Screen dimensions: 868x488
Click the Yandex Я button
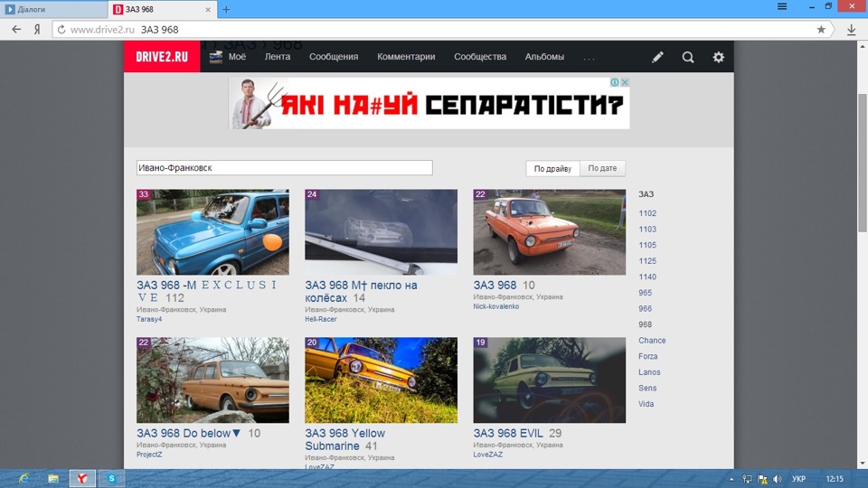[x=37, y=29]
